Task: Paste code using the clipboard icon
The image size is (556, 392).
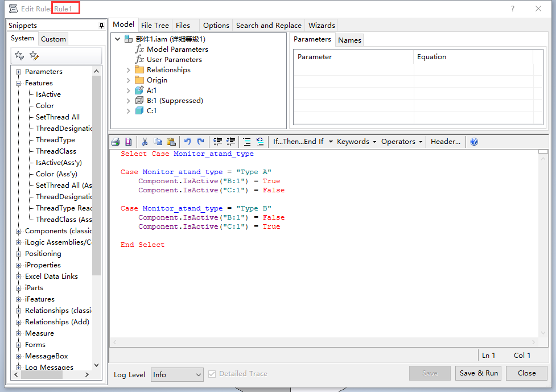Action: (x=171, y=142)
